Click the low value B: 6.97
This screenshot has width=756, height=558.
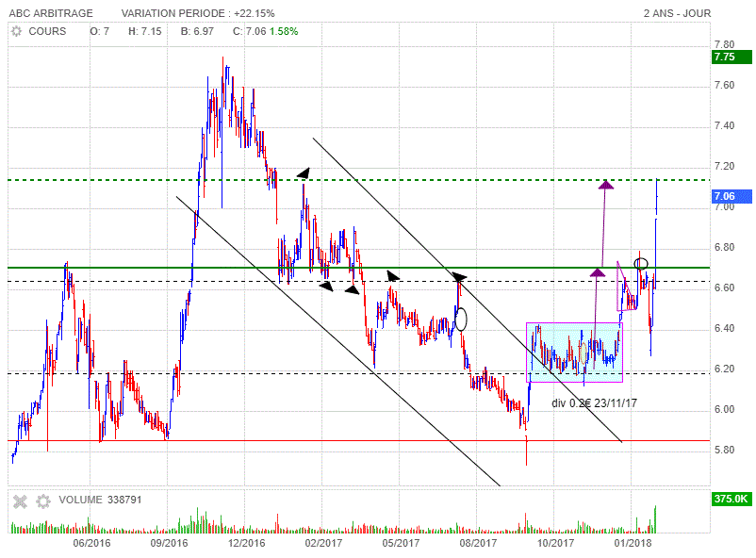pos(197,32)
